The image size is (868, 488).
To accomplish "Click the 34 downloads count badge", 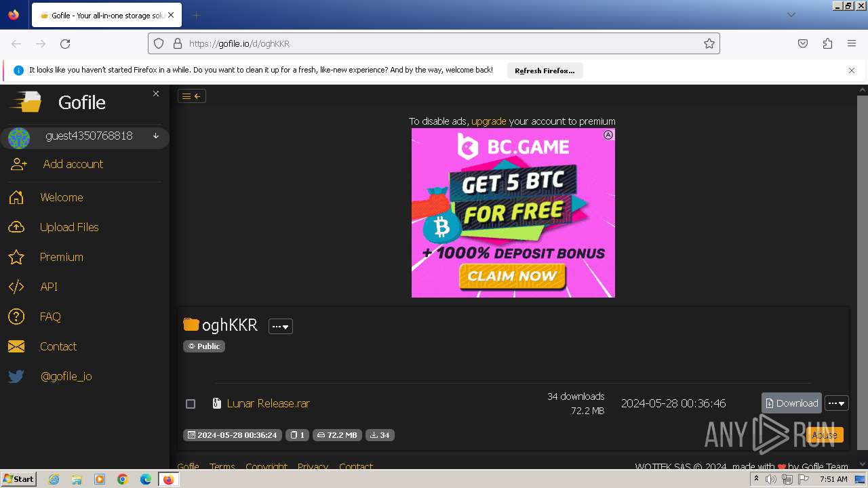I will tap(380, 435).
